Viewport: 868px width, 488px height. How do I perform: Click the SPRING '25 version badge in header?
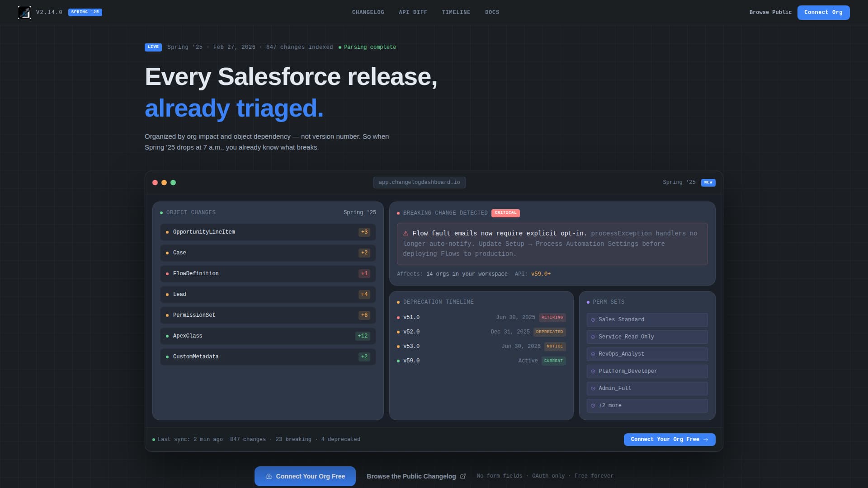85,12
